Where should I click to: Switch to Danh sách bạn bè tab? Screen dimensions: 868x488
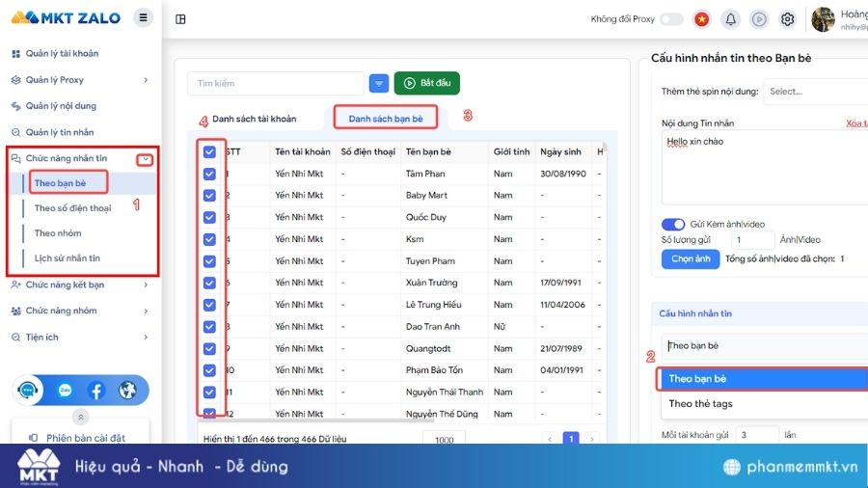coord(385,119)
